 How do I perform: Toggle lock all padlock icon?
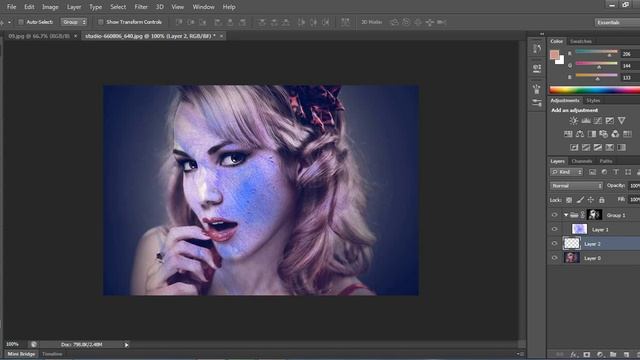(602, 200)
